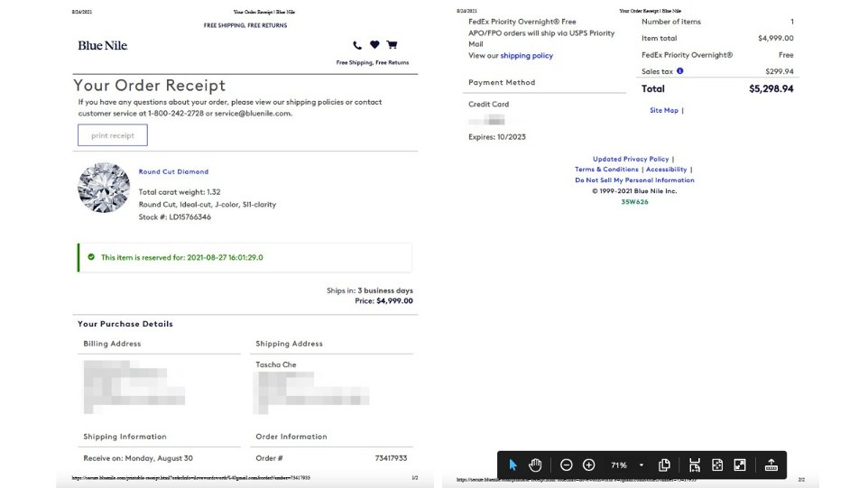Open the heart wishlist icon

point(374,45)
